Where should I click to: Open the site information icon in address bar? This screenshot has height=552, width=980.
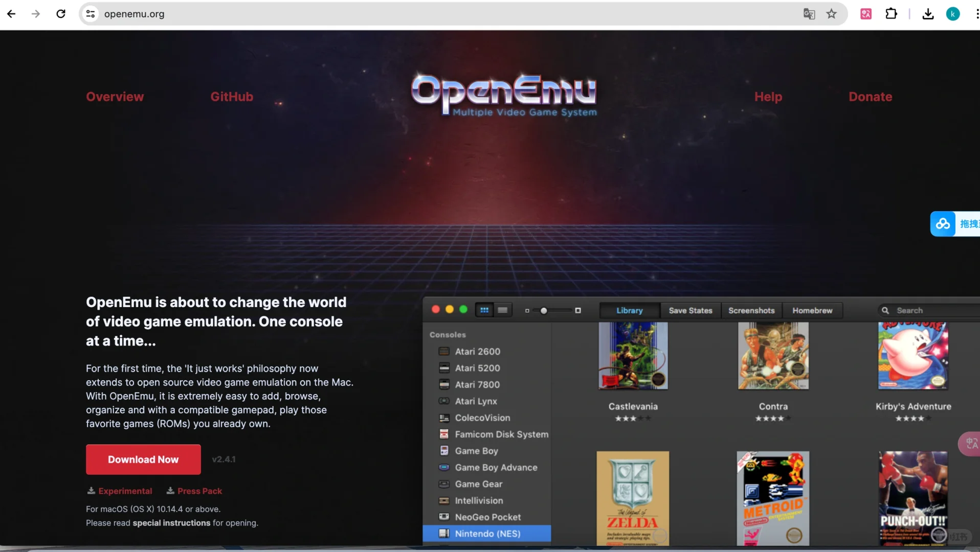click(91, 14)
